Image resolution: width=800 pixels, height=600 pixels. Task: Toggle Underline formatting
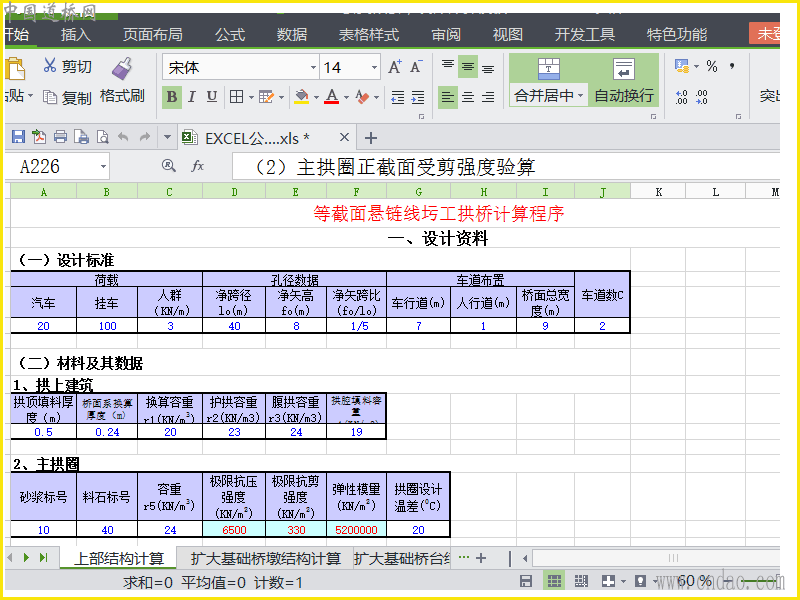212,96
